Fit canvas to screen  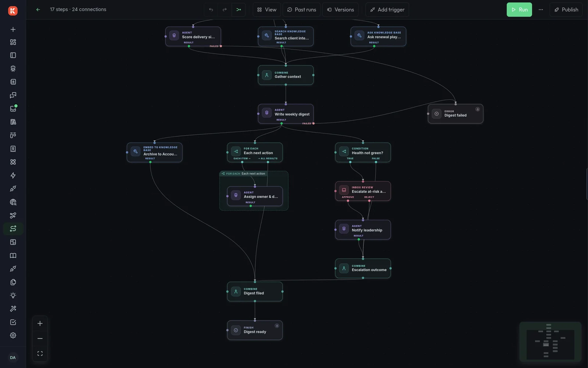tap(40, 354)
